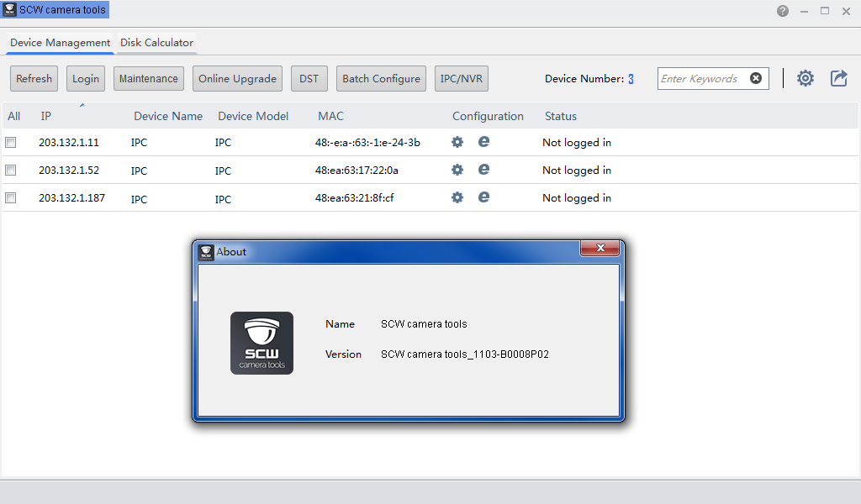
Task: Click the About dialog title bar icon
Action: click(x=206, y=252)
